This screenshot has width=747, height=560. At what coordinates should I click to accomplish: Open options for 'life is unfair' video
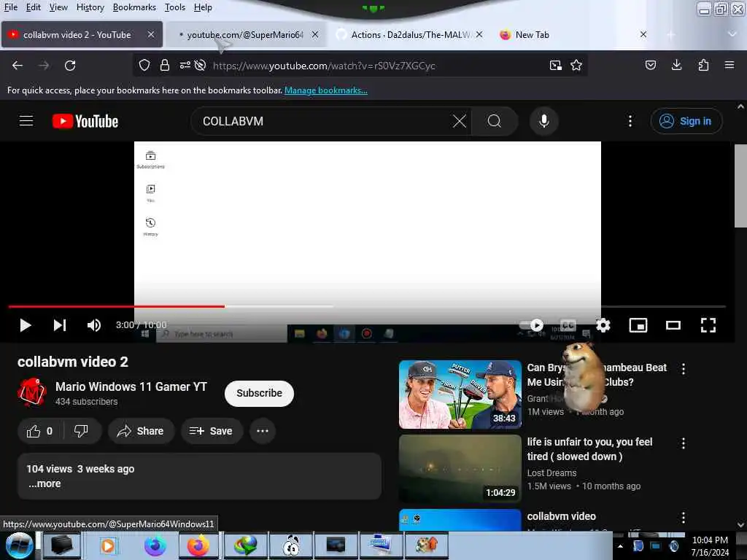[x=683, y=443]
